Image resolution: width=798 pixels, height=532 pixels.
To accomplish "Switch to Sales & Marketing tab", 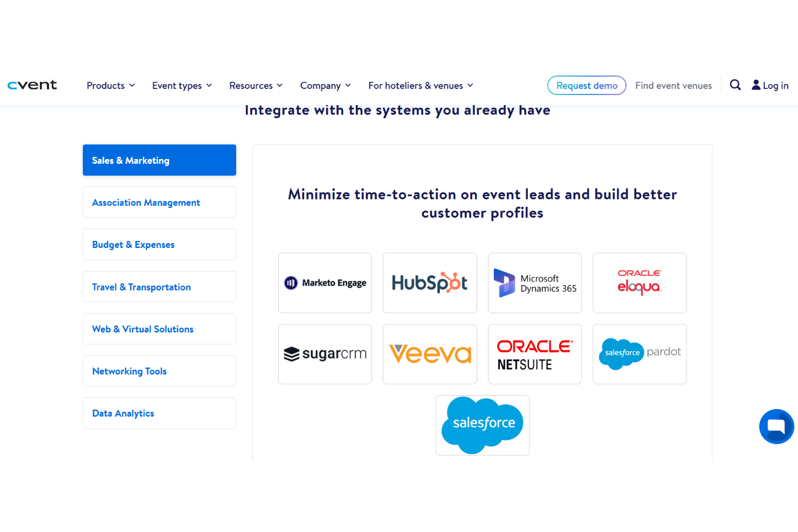I will click(x=160, y=160).
